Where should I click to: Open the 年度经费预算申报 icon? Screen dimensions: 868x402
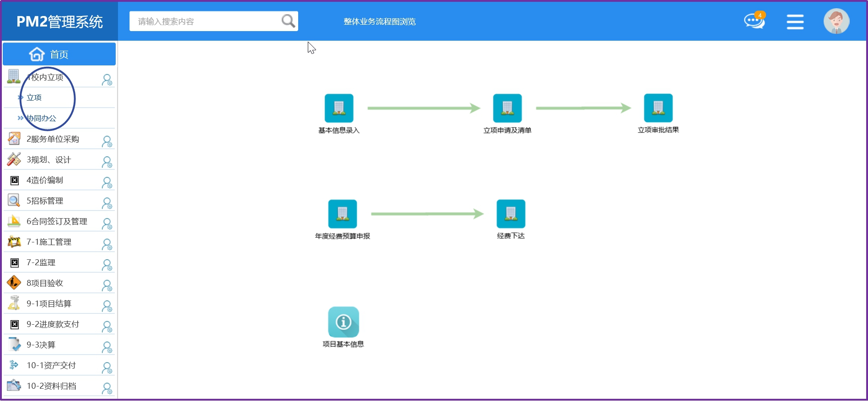342,214
